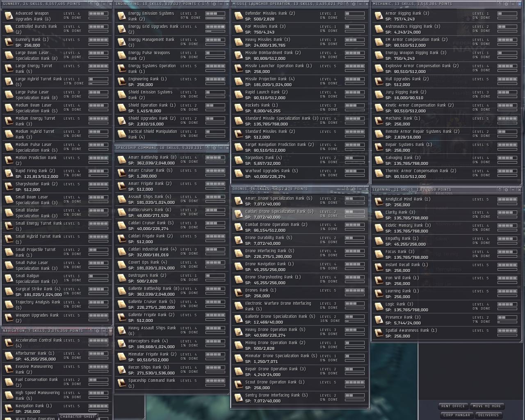Click the Energy Emission Systems 97% progress bar

click(x=215, y=18)
